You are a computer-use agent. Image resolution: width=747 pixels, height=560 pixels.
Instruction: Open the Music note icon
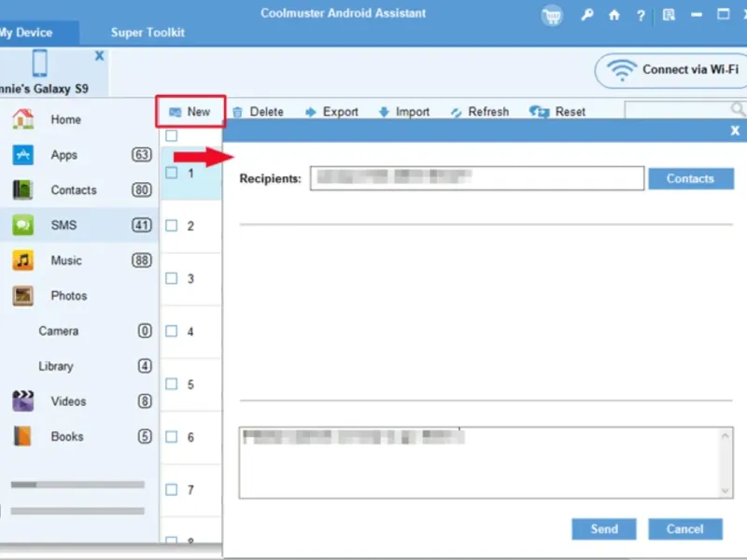point(22,260)
